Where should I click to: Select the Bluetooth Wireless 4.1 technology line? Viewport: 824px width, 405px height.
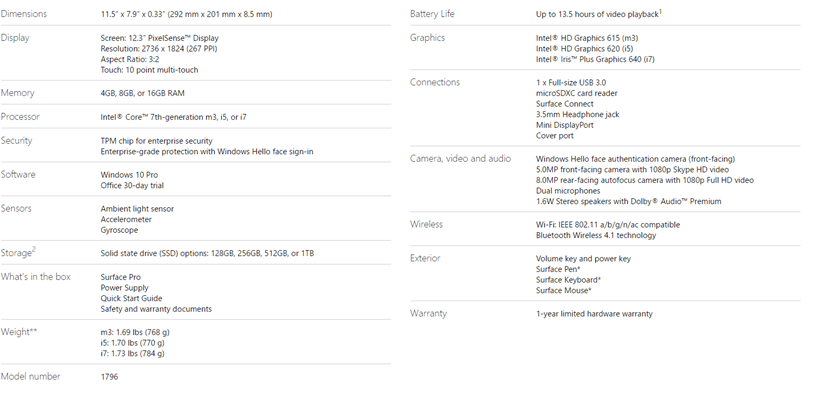coord(596,235)
